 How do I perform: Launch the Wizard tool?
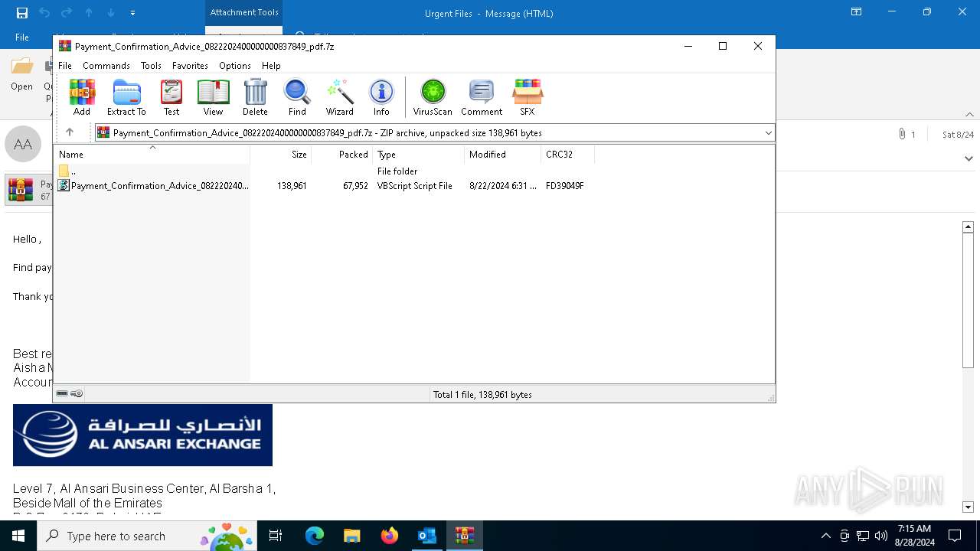click(x=339, y=97)
